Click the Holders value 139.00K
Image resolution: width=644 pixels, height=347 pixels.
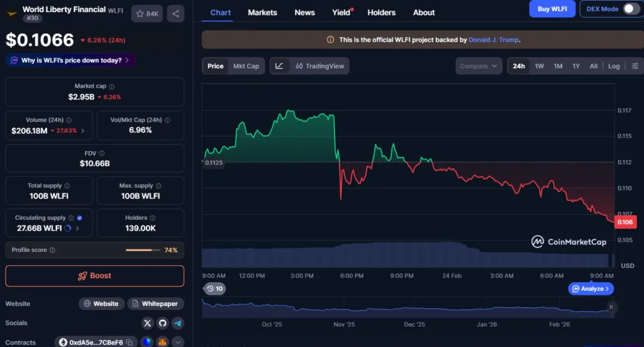click(x=140, y=228)
